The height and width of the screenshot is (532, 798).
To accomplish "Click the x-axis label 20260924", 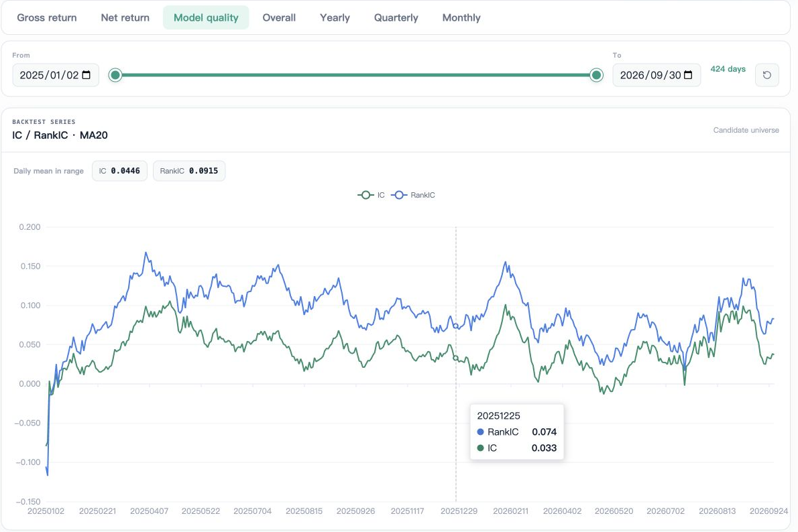I will click(768, 511).
